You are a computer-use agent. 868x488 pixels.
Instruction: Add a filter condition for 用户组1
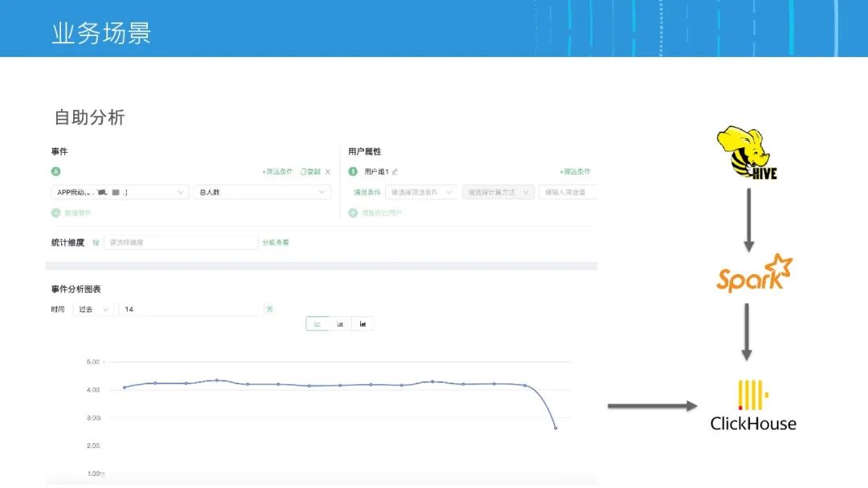coord(575,172)
